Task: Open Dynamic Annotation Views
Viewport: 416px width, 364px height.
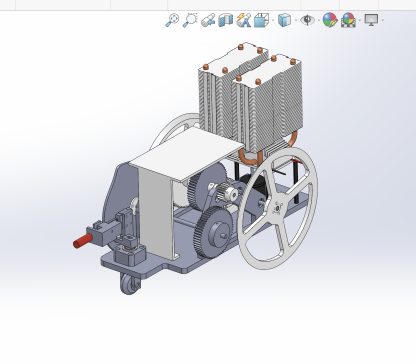Action: [x=244, y=20]
